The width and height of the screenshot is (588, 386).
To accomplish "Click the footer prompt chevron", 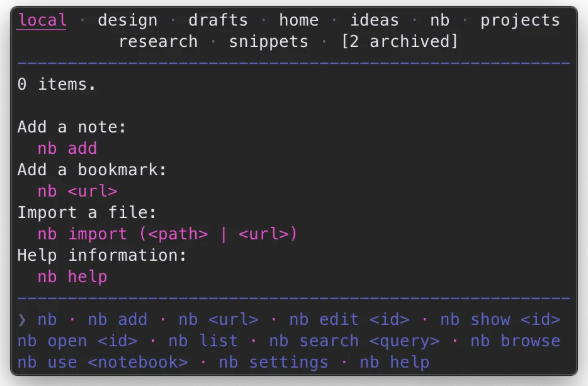I will (22, 320).
